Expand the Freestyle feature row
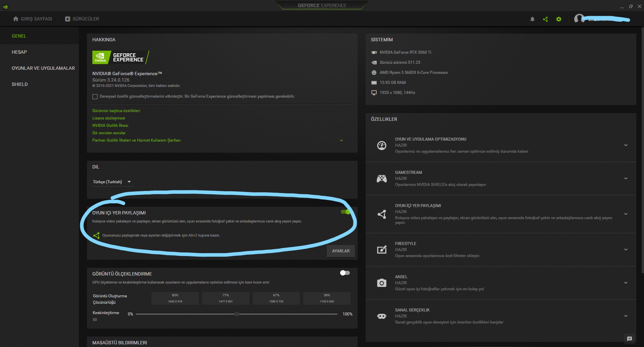Screen dimensions: 644x347 pyautogui.click(x=626, y=250)
